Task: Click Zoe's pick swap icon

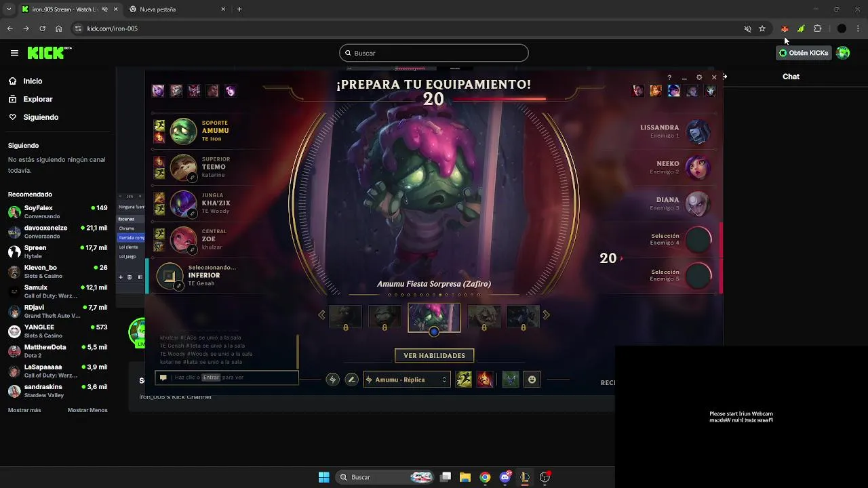Action: point(193,249)
